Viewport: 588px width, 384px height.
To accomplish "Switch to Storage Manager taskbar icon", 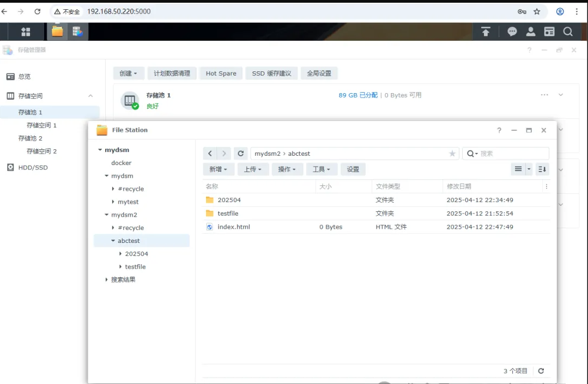I will 77,32.
